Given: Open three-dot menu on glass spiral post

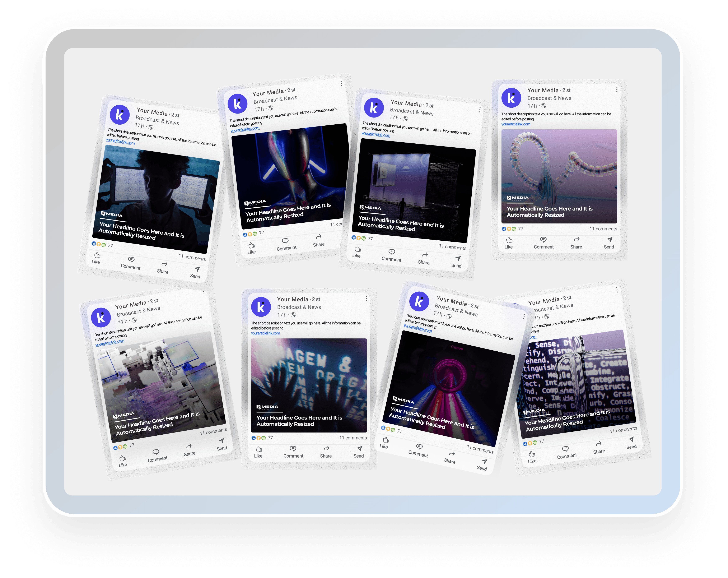Looking at the screenshot, I should click(x=617, y=89).
